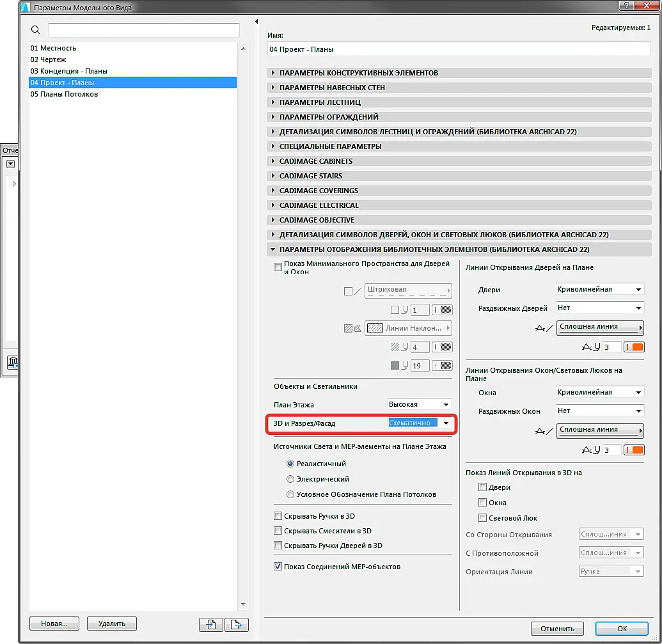Expand ПАРАМЕТРЫ ЛЕСТНИЦ section

click(x=459, y=102)
